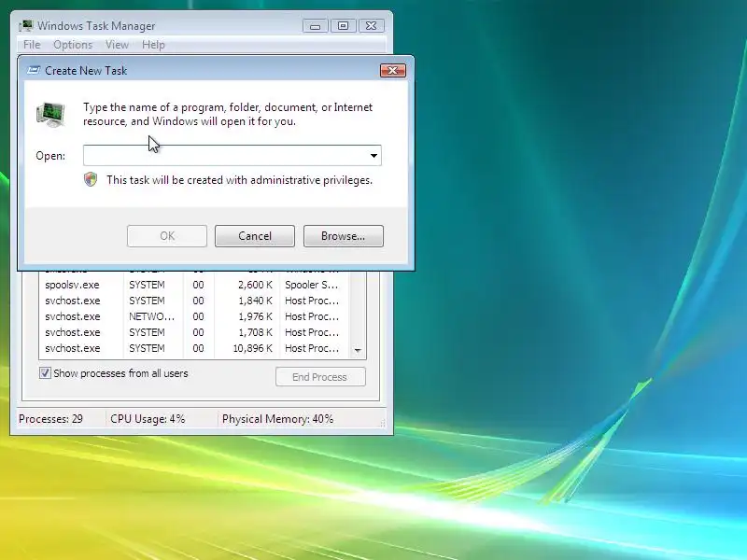Click the 2,600 K memory cell
This screenshot has height=560, width=747.
point(255,285)
